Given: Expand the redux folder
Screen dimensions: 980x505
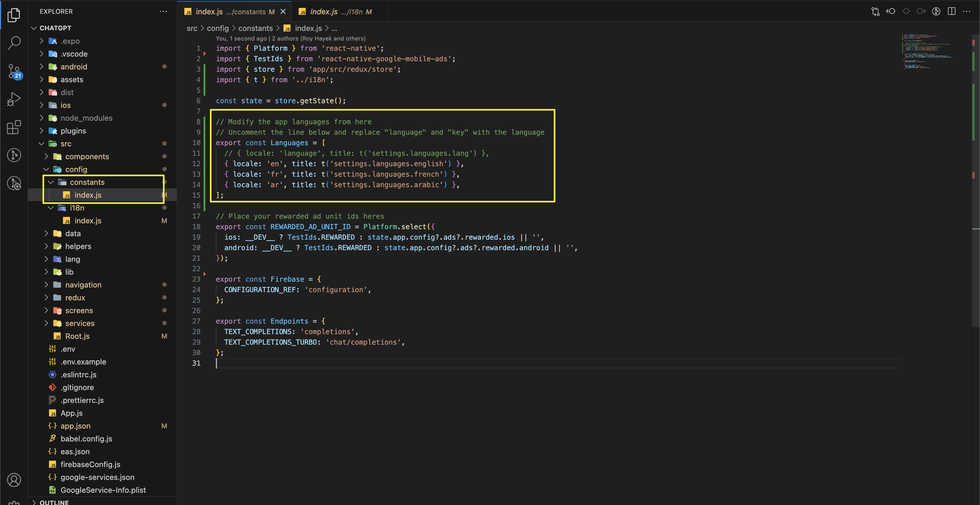Looking at the screenshot, I should click(x=103, y=298).
